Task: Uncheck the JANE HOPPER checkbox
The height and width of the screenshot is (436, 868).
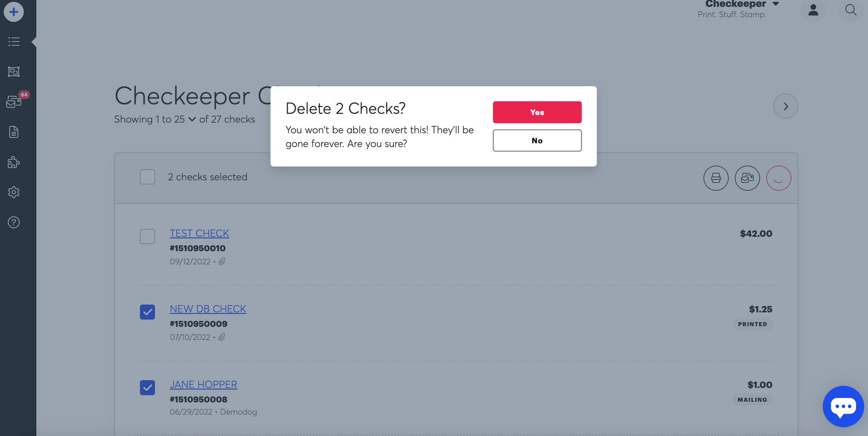Action: (x=148, y=387)
